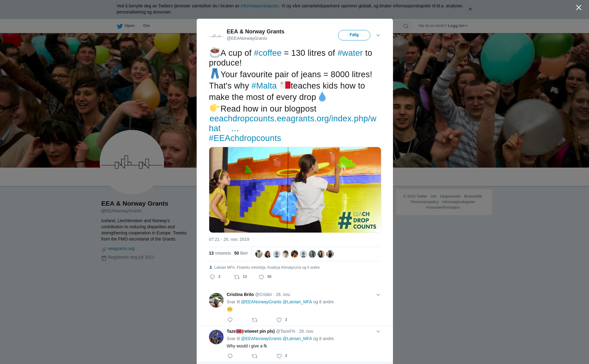The height and width of the screenshot is (364, 589).
Task: Expand the tweet options chevron next to Følg
Action: click(x=378, y=35)
